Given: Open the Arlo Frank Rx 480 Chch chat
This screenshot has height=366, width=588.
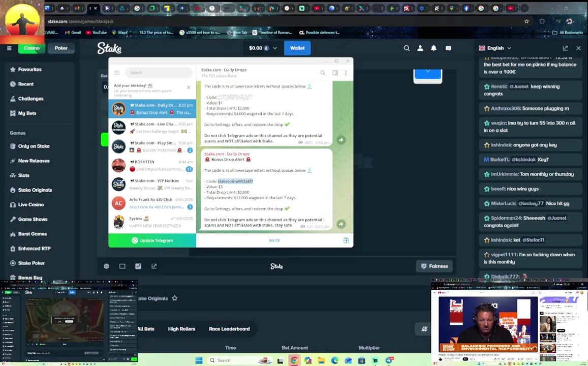Looking at the screenshot, I should coord(152,203).
